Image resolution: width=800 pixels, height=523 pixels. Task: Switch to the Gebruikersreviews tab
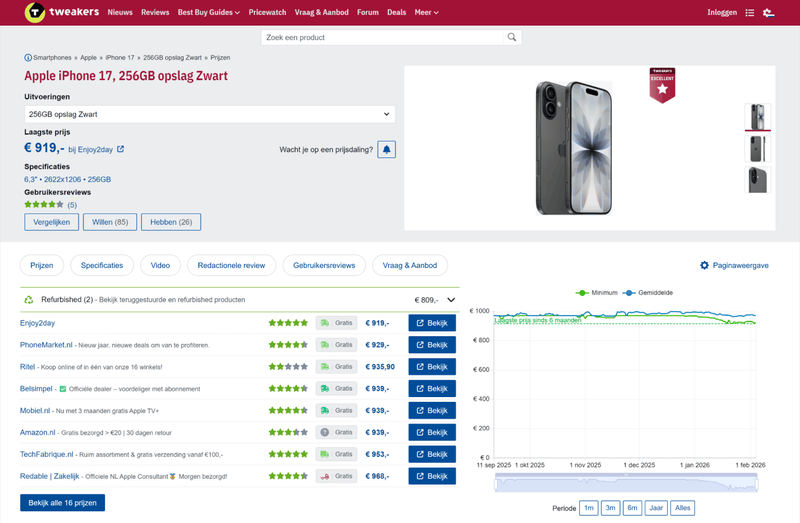pyautogui.click(x=324, y=265)
